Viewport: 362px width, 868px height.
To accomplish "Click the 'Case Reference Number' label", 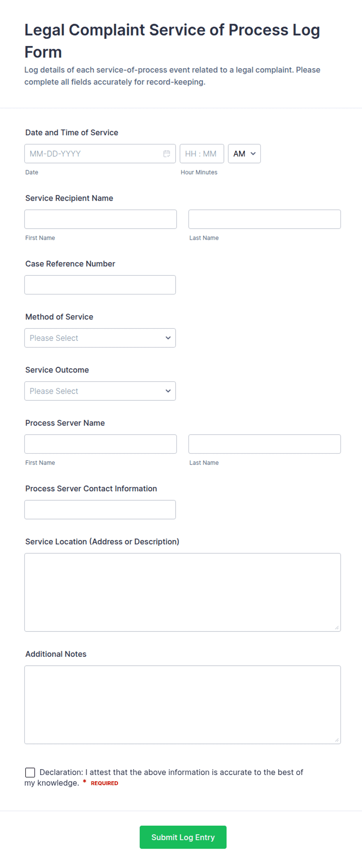I will [x=70, y=264].
